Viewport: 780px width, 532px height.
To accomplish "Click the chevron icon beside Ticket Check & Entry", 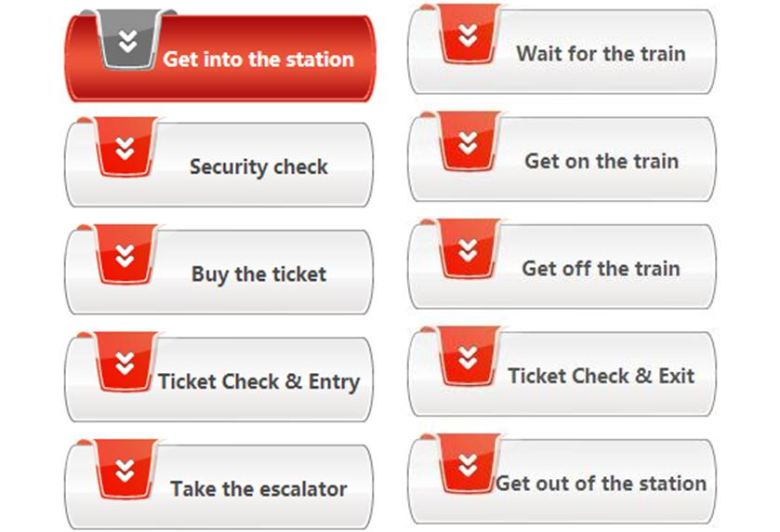I will (x=124, y=362).
